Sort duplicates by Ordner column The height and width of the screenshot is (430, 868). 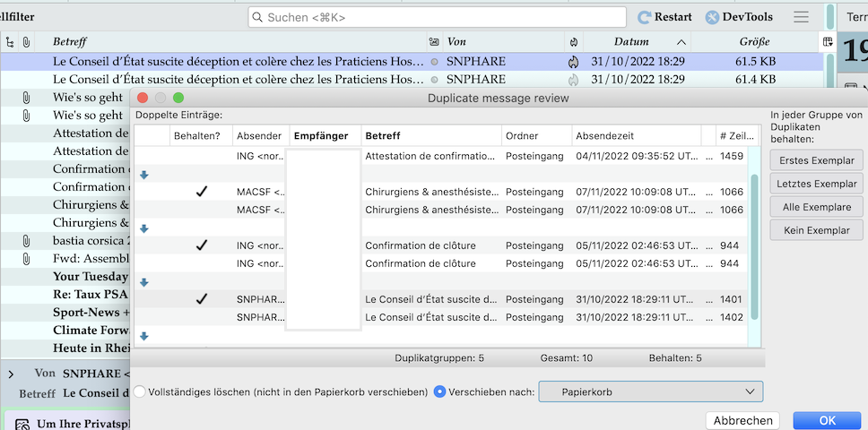click(x=537, y=135)
